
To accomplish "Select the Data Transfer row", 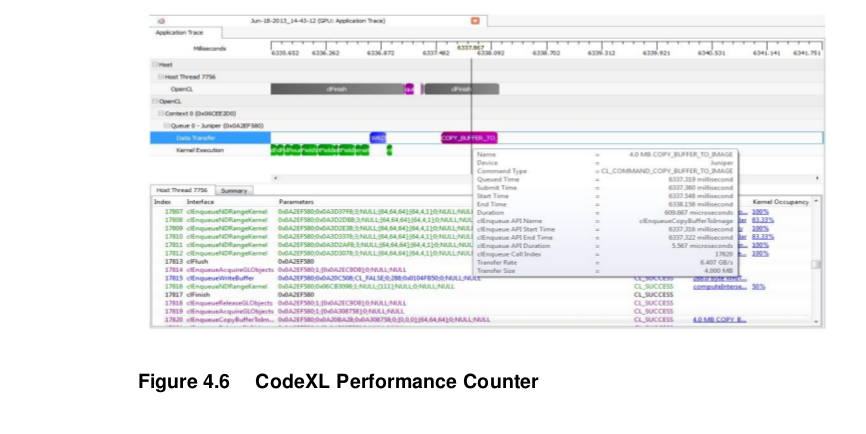I will pos(486,138).
